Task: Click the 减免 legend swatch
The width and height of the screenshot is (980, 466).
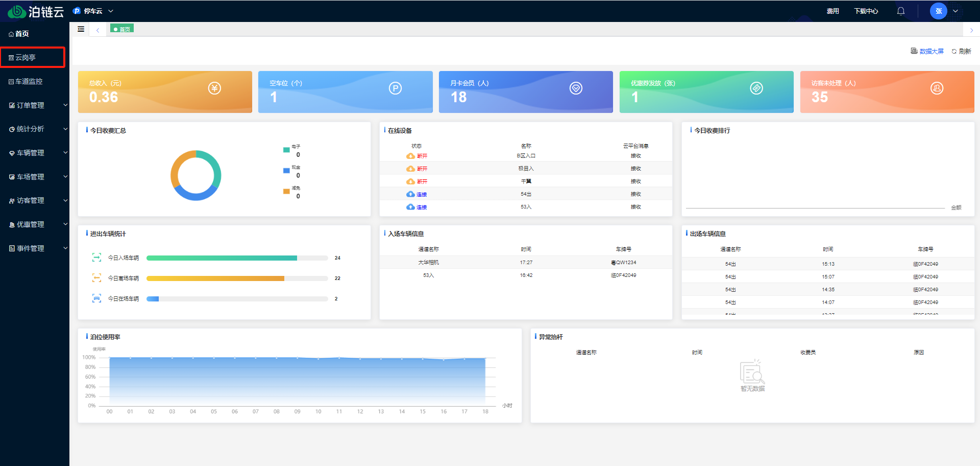Action: pos(286,192)
